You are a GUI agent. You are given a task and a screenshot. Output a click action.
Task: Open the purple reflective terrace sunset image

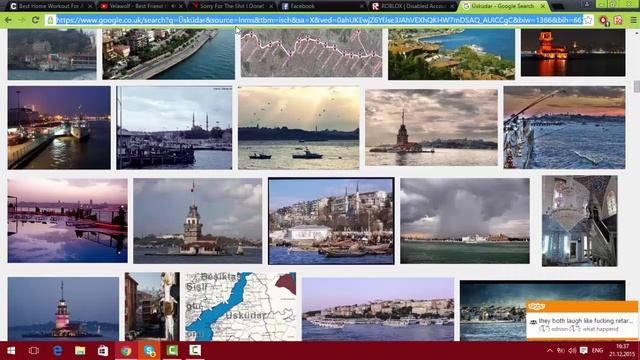click(x=67, y=220)
